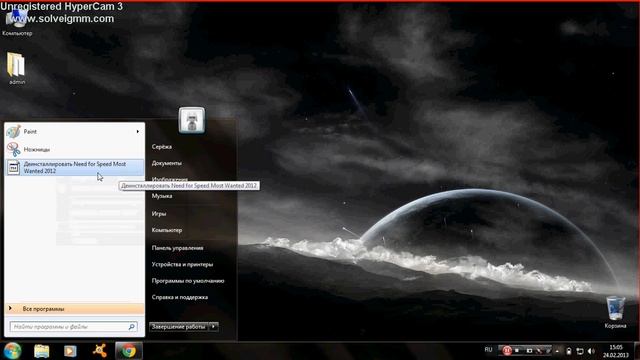The image size is (640, 360).
Task: Click the user account picture in Start menu
Action: point(192,120)
